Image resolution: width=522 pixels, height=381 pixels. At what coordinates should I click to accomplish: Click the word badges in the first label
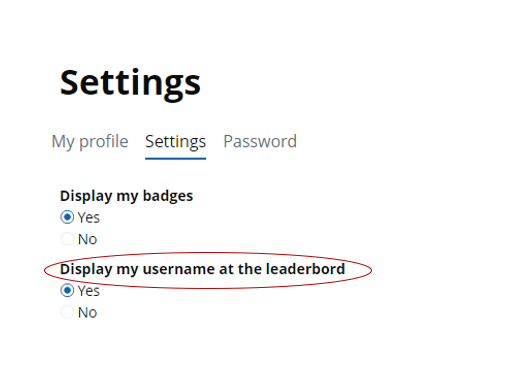168,196
